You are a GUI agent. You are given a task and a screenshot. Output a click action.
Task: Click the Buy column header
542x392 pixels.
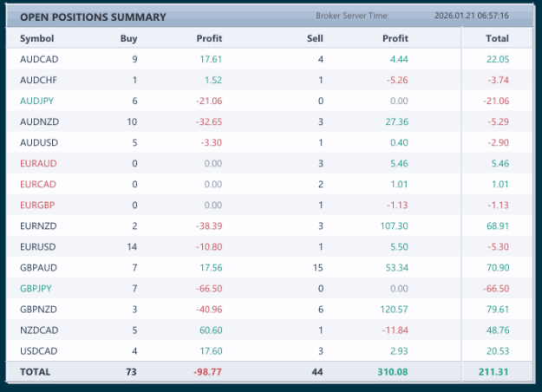128,38
